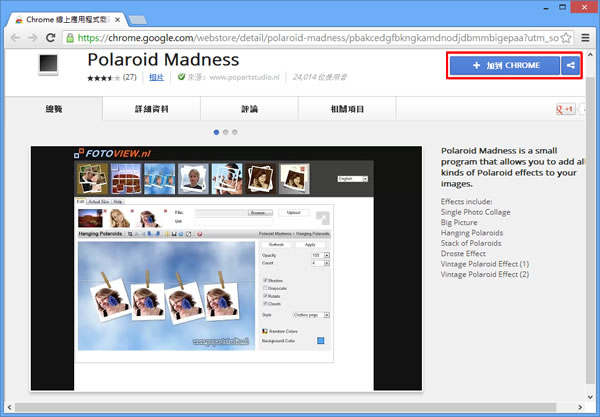Viewport: 600px width, 417px height.
Task: Reload the page with the refresh icon
Action: pos(51,37)
